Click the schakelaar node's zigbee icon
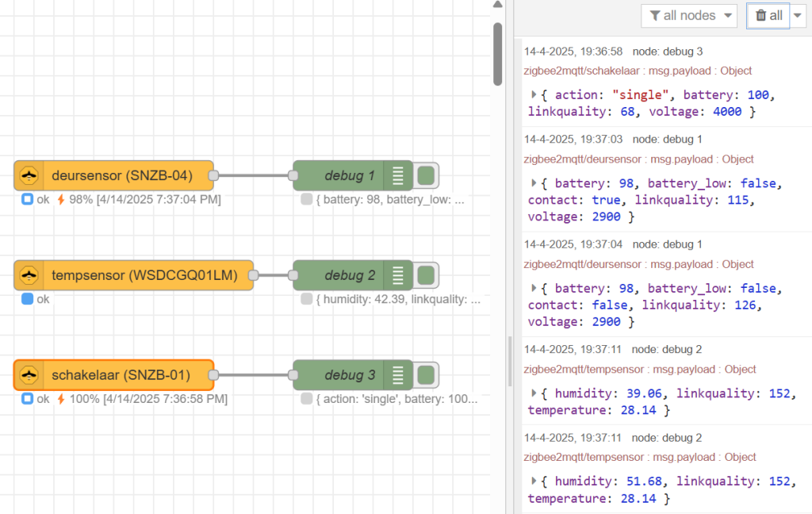The height and width of the screenshot is (514, 812). coord(29,375)
